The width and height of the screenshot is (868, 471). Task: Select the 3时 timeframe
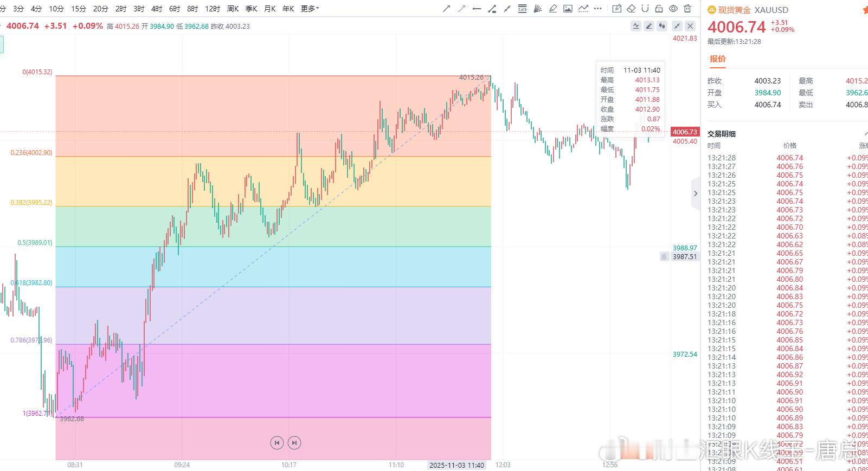[x=139, y=9]
